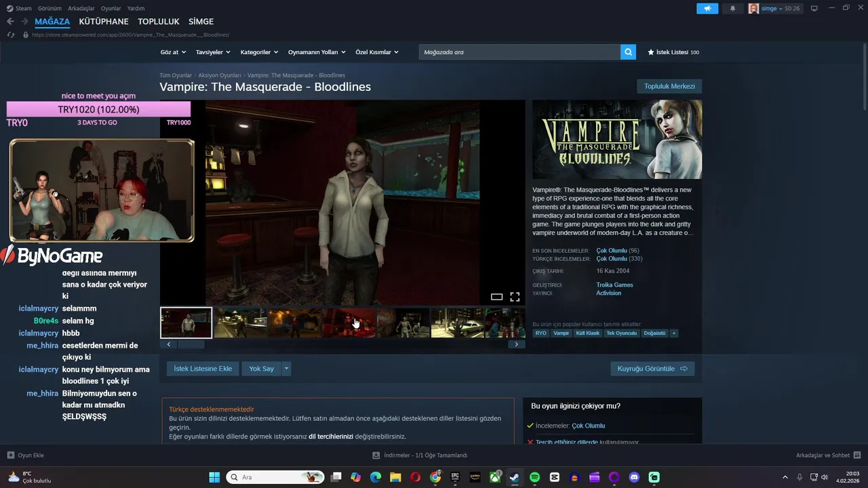
Task: Open the dil tercihlerinizi link
Action: 331,436
